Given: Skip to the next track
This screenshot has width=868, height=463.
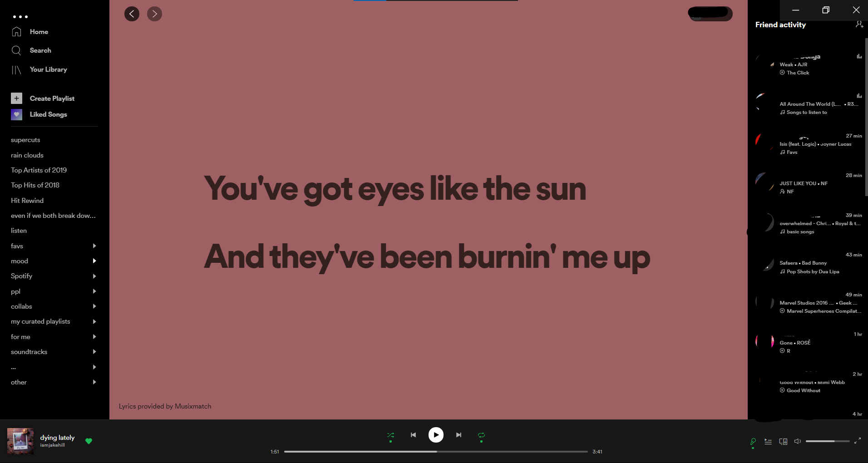Looking at the screenshot, I should coord(459,435).
